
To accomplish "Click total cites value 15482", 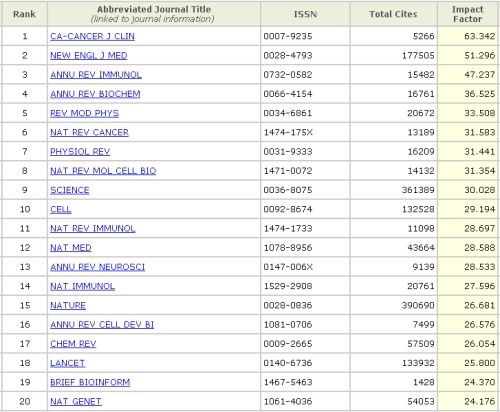I will (x=421, y=75).
